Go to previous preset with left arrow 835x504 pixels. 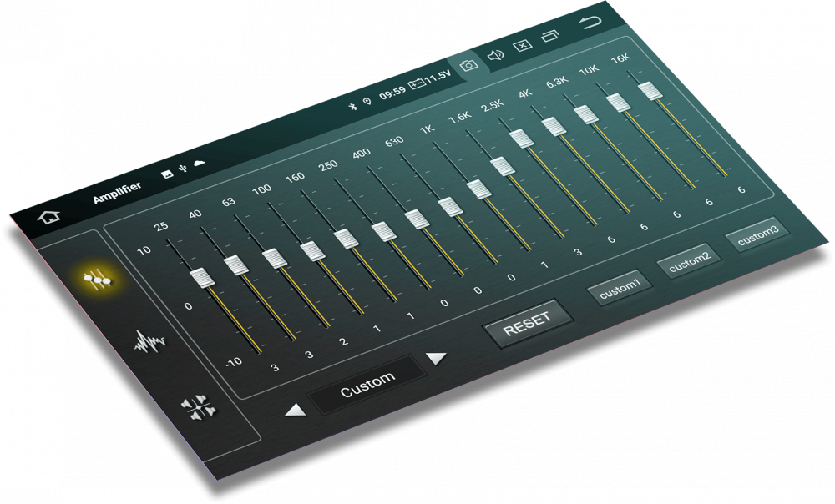point(295,410)
